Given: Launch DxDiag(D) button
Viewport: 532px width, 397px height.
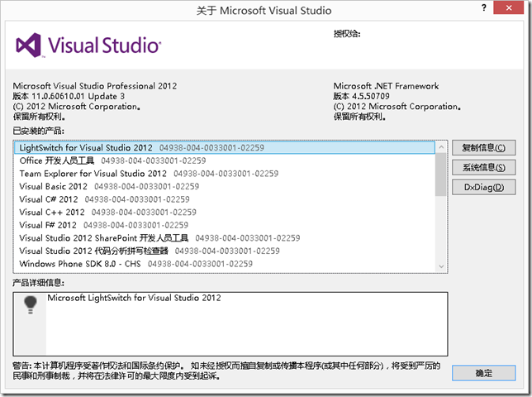Looking at the screenshot, I should click(483, 187).
